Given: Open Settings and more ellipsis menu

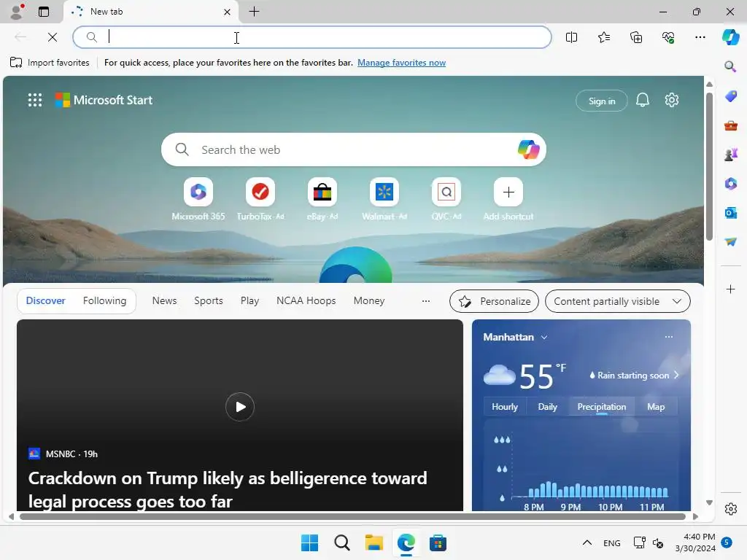Looking at the screenshot, I should coord(700,37).
